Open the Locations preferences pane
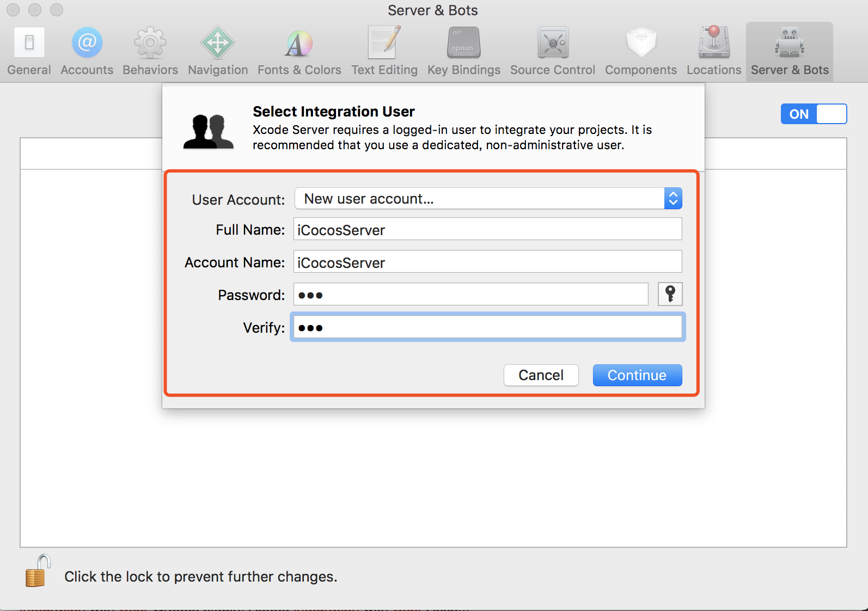Screen dimensions: 868x611 tap(714, 52)
